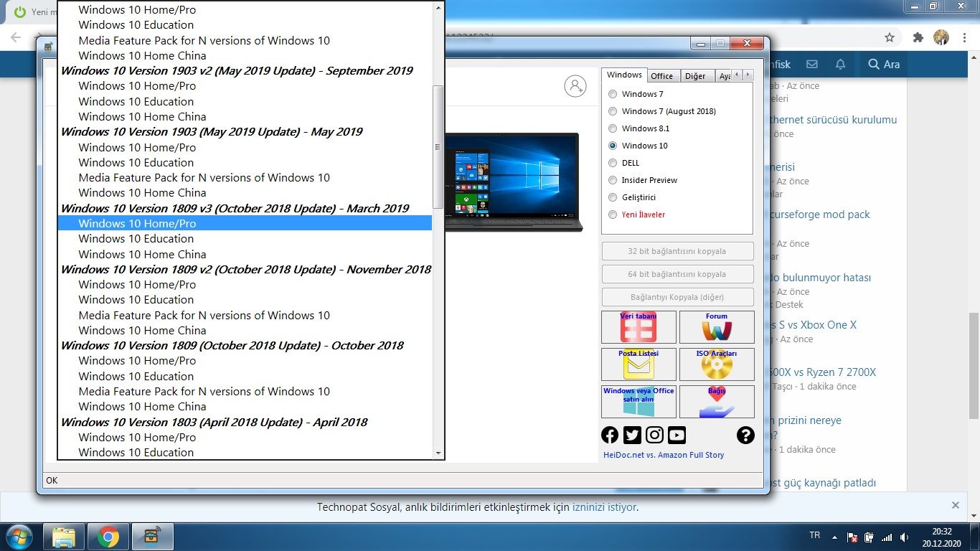
Task: Select the DELL radio button
Action: tap(613, 163)
